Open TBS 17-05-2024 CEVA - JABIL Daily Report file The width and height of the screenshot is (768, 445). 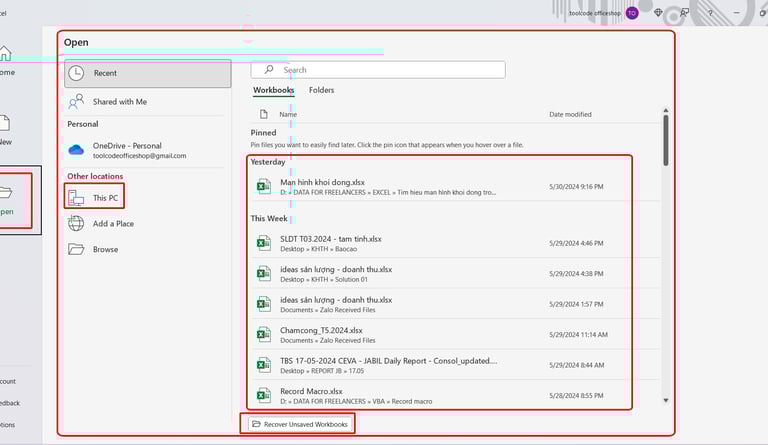pyautogui.click(x=456, y=365)
